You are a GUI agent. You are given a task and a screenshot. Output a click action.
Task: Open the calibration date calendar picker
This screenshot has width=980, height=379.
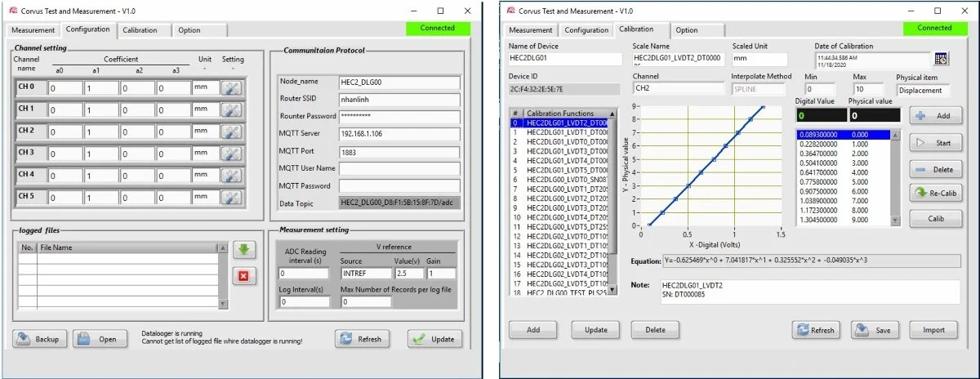point(941,58)
